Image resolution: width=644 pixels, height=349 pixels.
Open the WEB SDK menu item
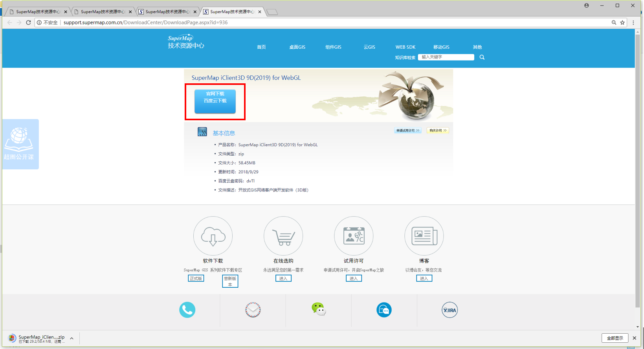coord(405,47)
